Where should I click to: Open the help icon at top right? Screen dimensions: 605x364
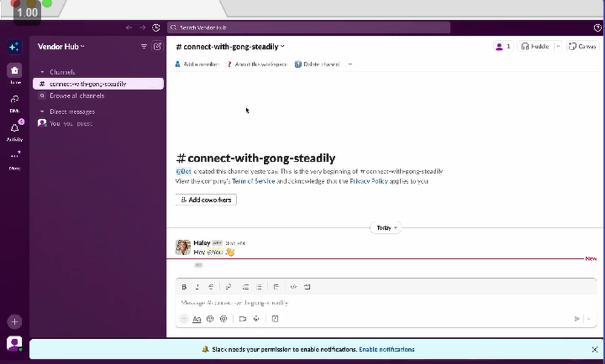coord(597,27)
